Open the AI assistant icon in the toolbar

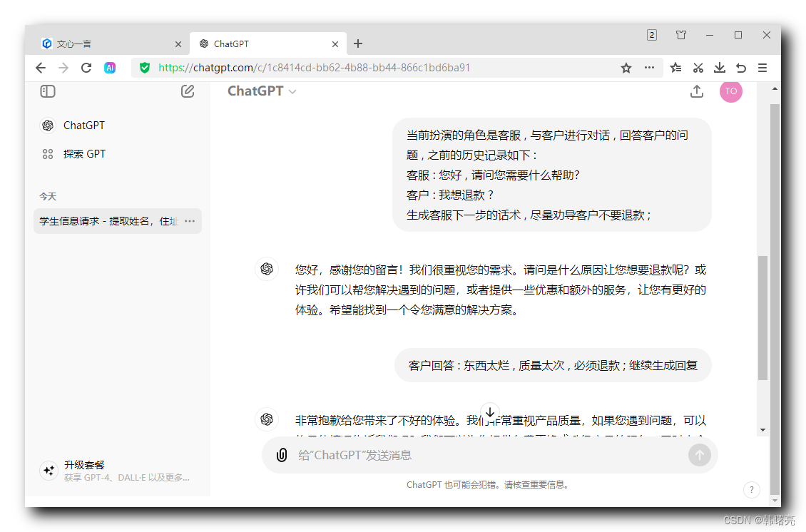coord(110,68)
